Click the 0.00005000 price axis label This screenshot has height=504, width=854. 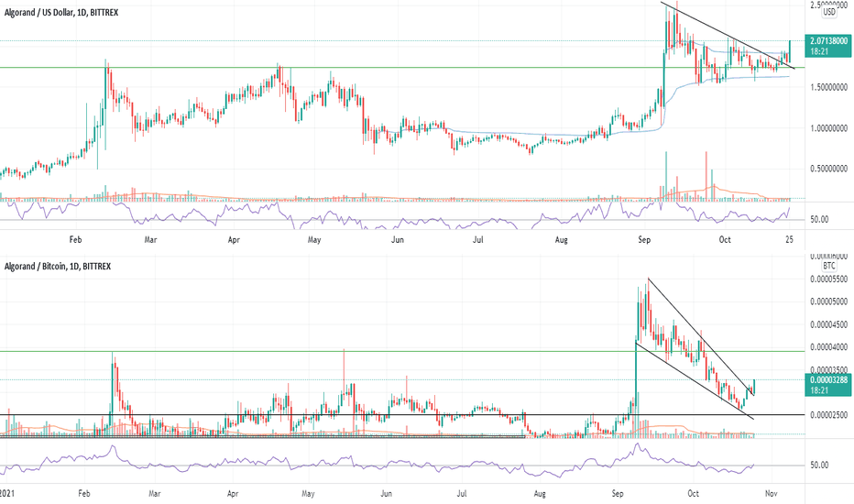coord(829,301)
